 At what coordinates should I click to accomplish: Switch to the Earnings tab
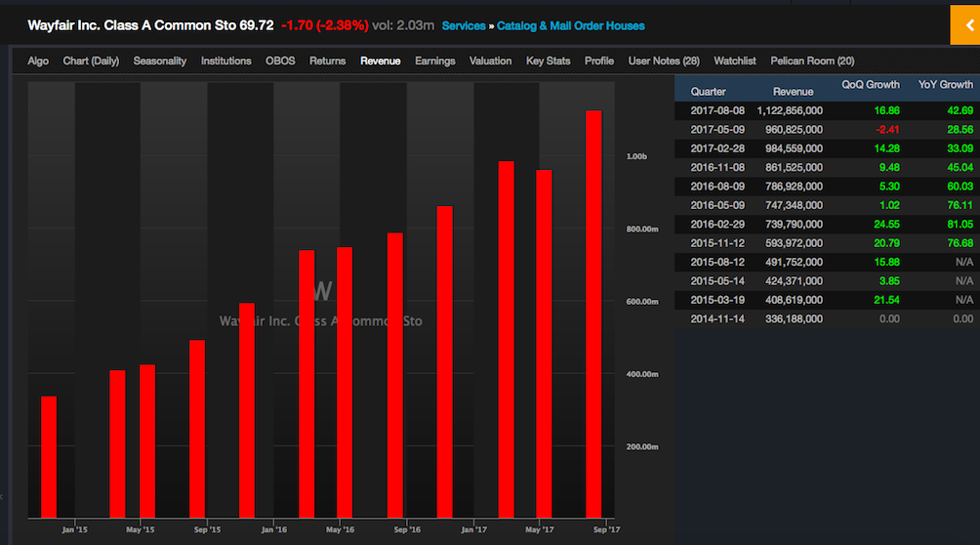click(x=435, y=62)
